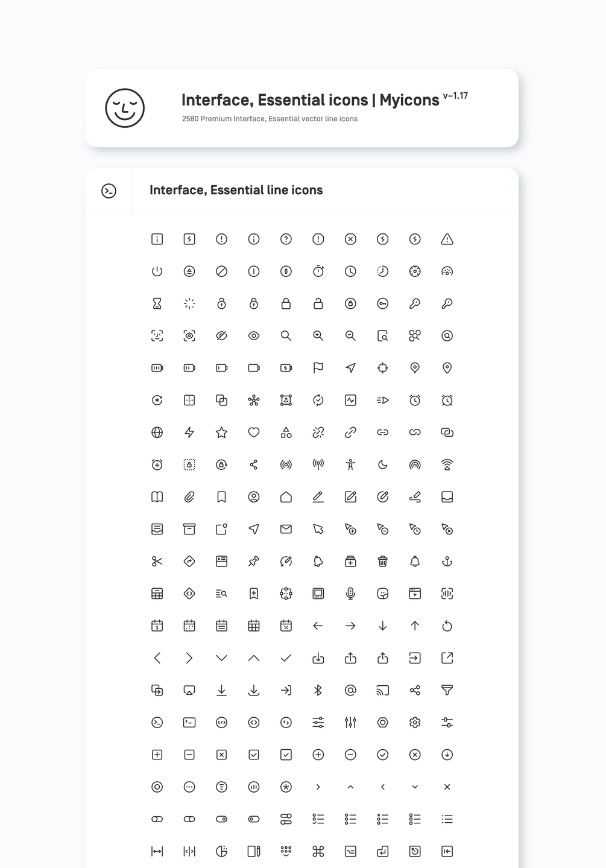Click the circled down arrow icon

(x=447, y=755)
